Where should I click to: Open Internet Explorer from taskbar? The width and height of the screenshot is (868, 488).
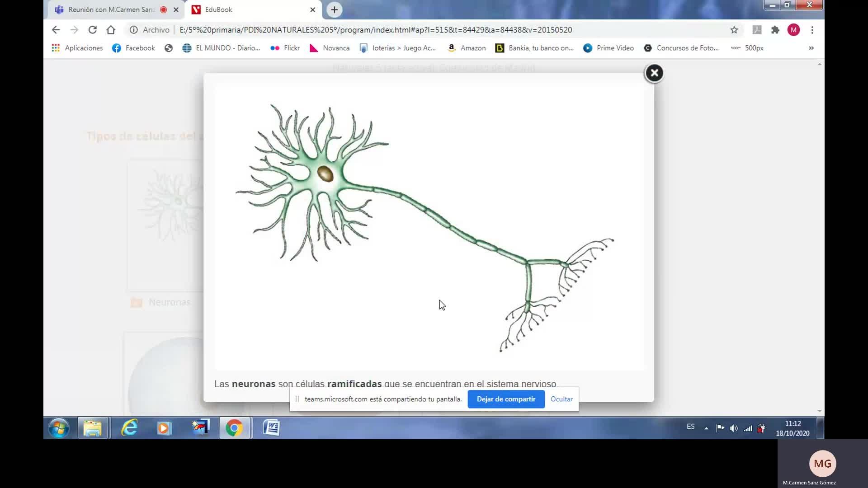(129, 427)
